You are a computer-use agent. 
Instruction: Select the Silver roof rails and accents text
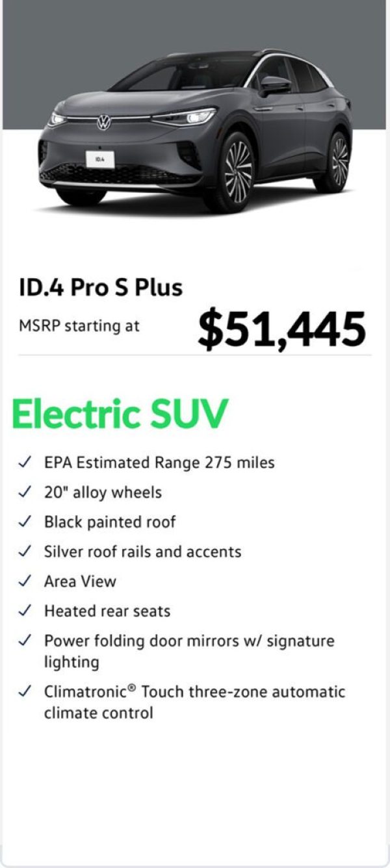coord(142,552)
